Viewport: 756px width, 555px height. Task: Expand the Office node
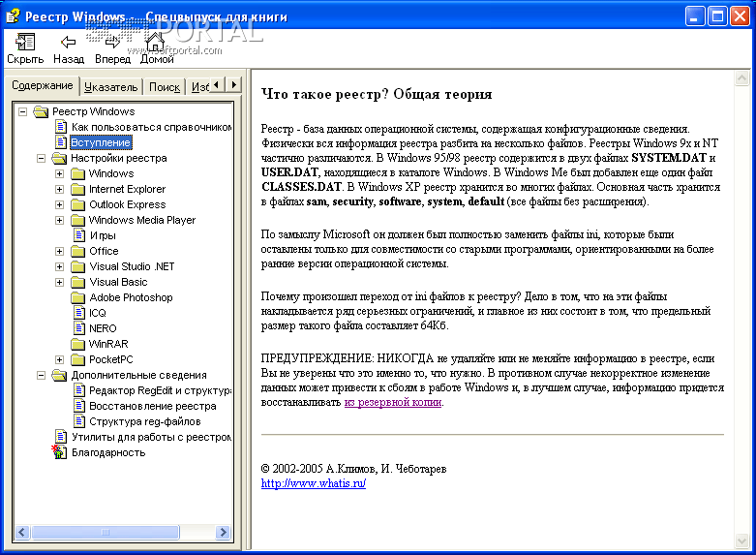[x=59, y=251]
